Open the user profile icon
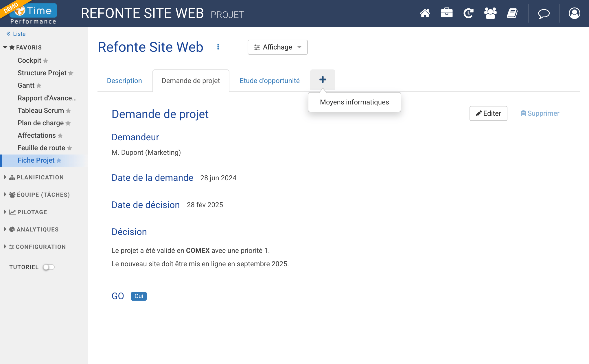The width and height of the screenshot is (589, 364). [x=574, y=13]
